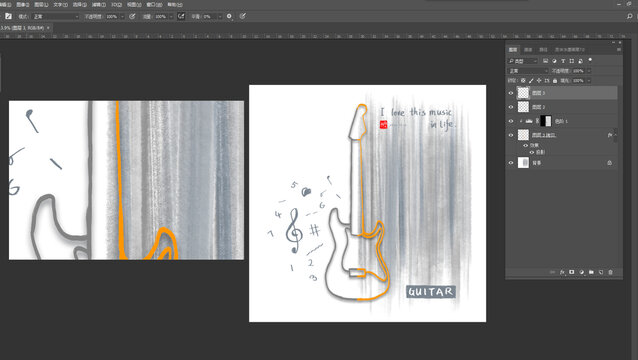Open the smoothing 0% dropdown arrow
The width and height of the screenshot is (638, 360).
[x=220, y=16]
